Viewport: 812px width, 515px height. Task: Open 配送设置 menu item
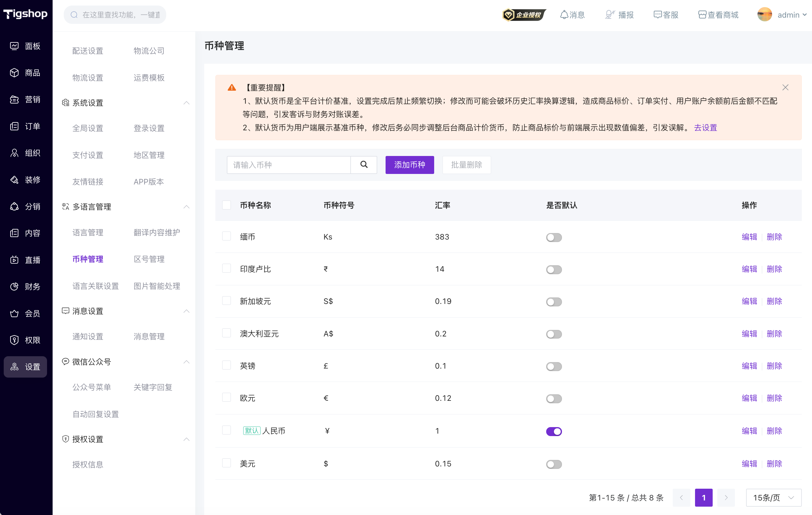click(88, 51)
